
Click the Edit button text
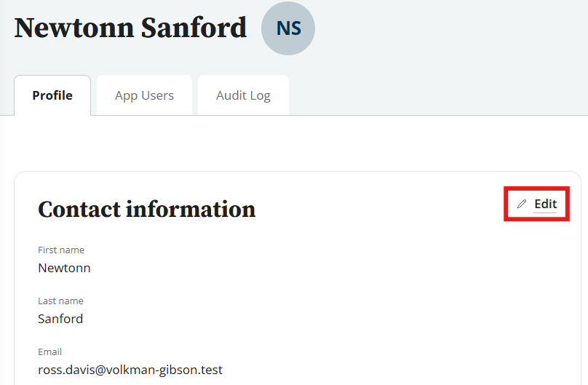pyautogui.click(x=545, y=204)
